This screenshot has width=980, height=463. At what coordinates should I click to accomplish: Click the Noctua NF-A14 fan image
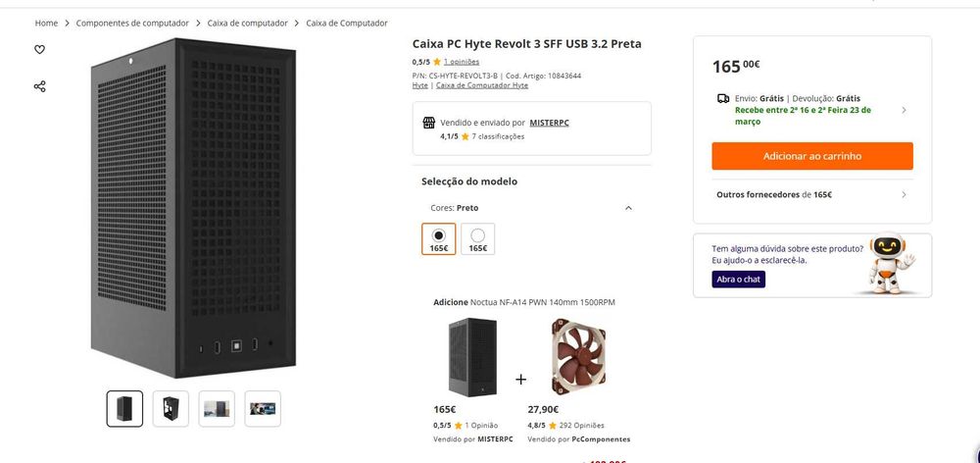coord(578,355)
